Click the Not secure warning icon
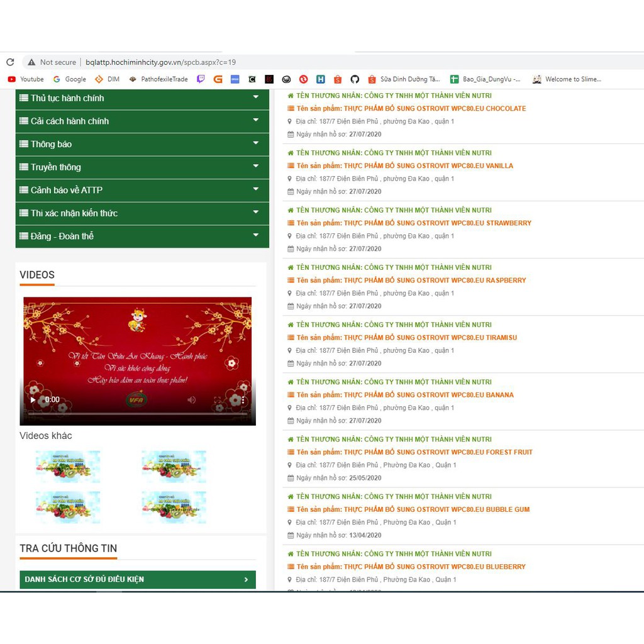Image resolution: width=644 pixels, height=644 pixels. click(x=31, y=62)
